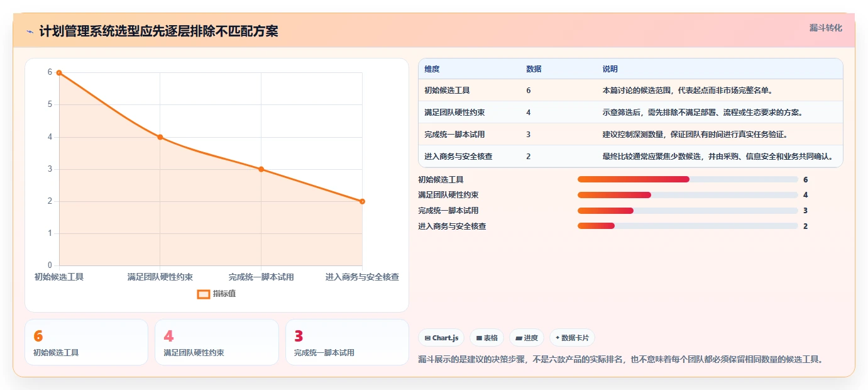The image size is (868, 390).
Task: Open the card showing 3 完成统一脚本试用
Action: [x=347, y=342]
